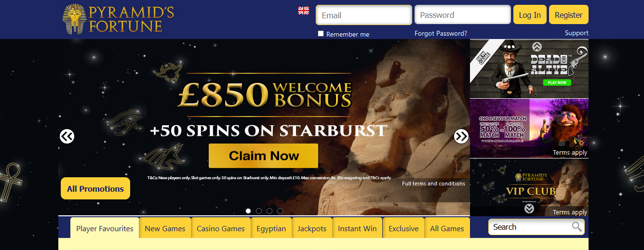644x250 pixels.
Task: Select the second carousel dot
Action: [x=259, y=211]
